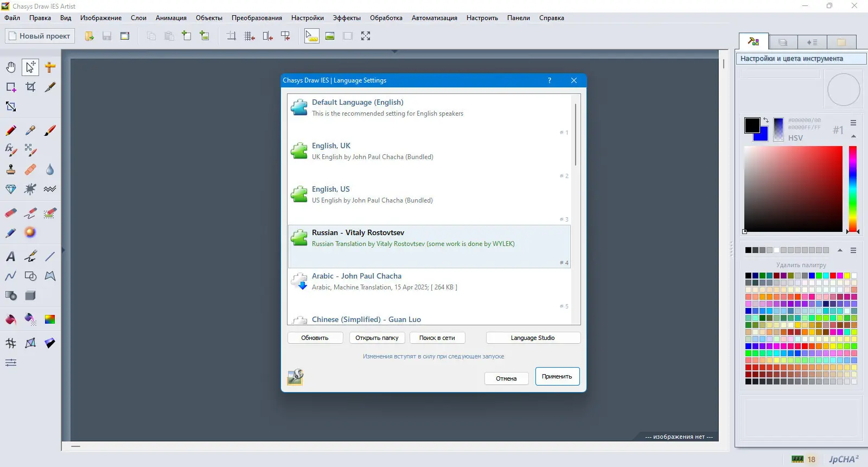
Task: Switch to the layers panel tab
Action: click(783, 42)
